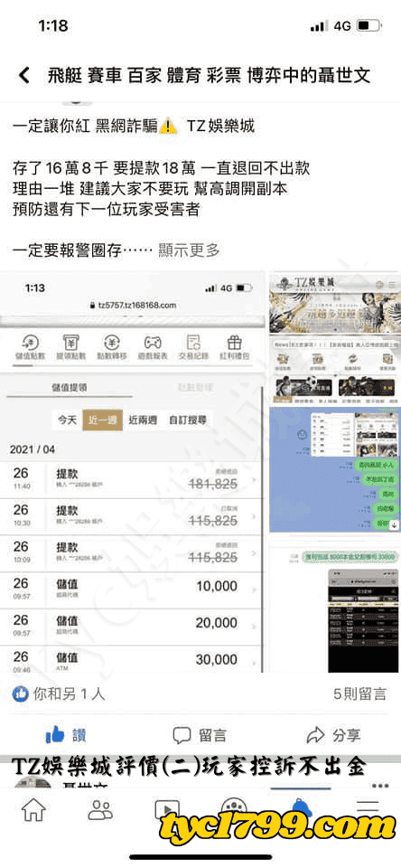401x868 pixels.
Task: Open the blue chat conversation thumbnail
Action: (x=335, y=470)
